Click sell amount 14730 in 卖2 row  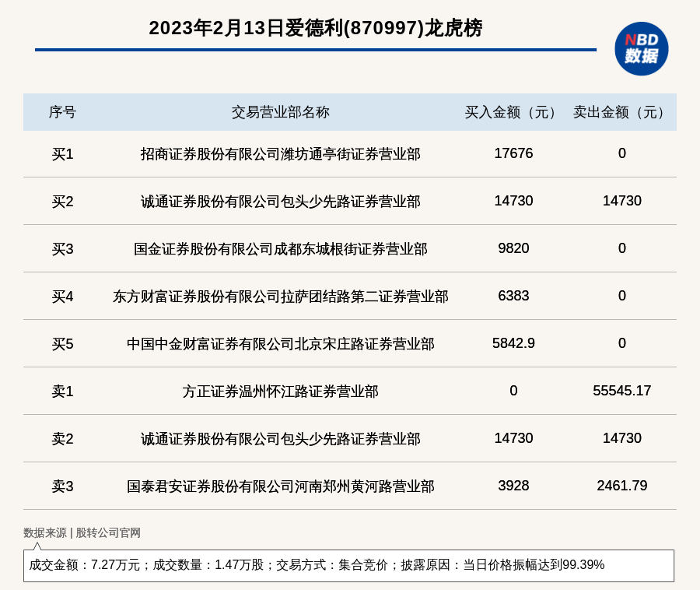[622, 438]
